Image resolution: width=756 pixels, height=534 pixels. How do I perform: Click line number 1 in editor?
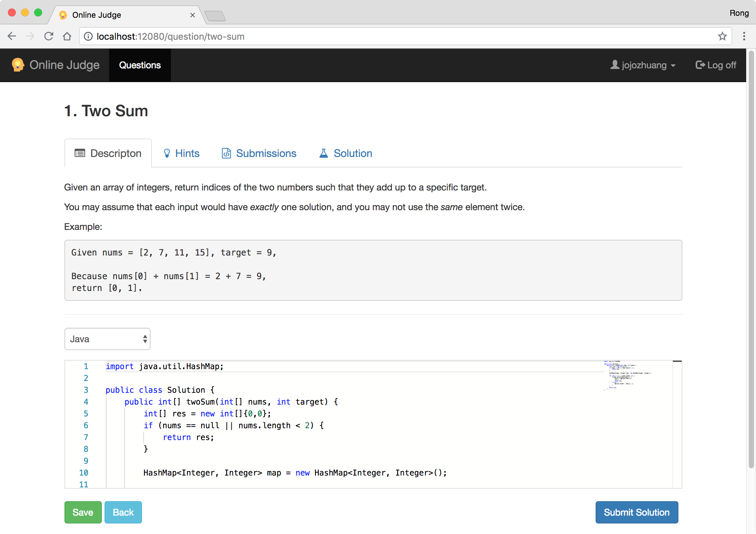click(x=86, y=366)
